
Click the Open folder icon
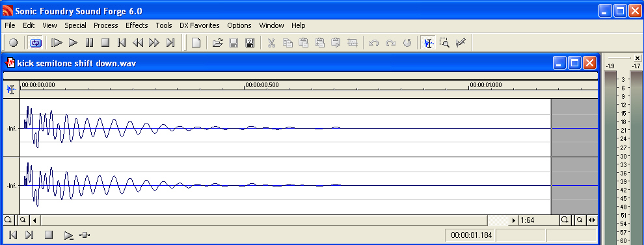point(218,43)
